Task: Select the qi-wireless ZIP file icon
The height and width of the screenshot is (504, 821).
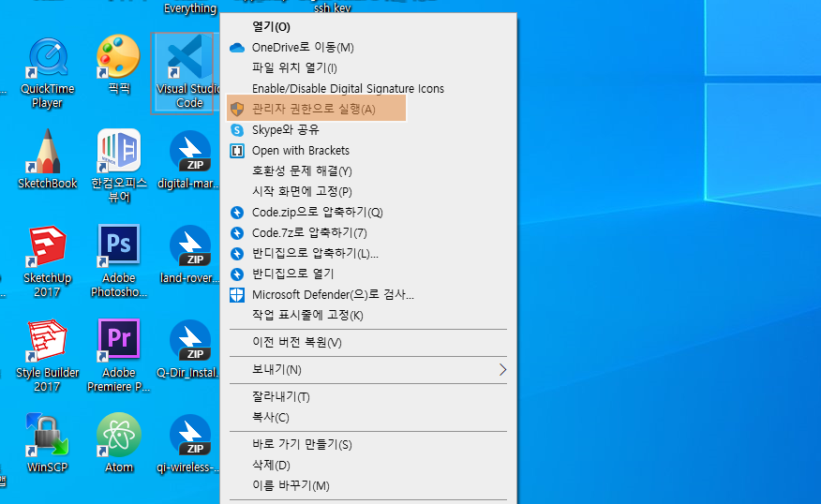Action: pos(189,444)
